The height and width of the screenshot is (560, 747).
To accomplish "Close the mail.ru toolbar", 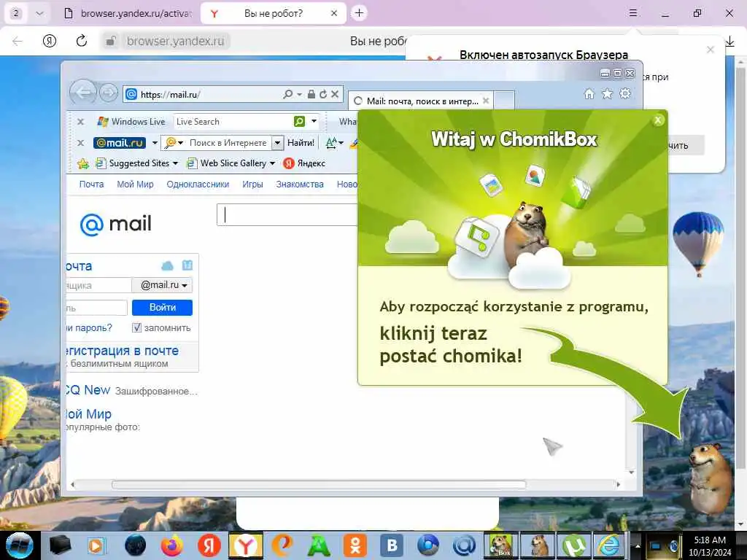I will 80,143.
